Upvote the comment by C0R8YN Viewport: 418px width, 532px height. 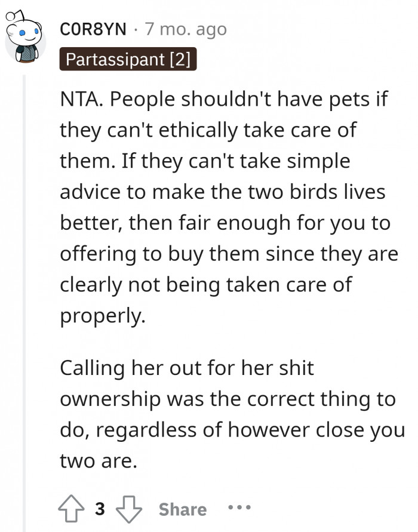coord(72,509)
